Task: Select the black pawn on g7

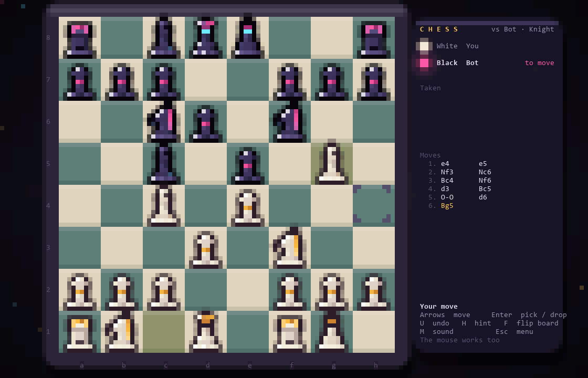Action: [x=331, y=82]
